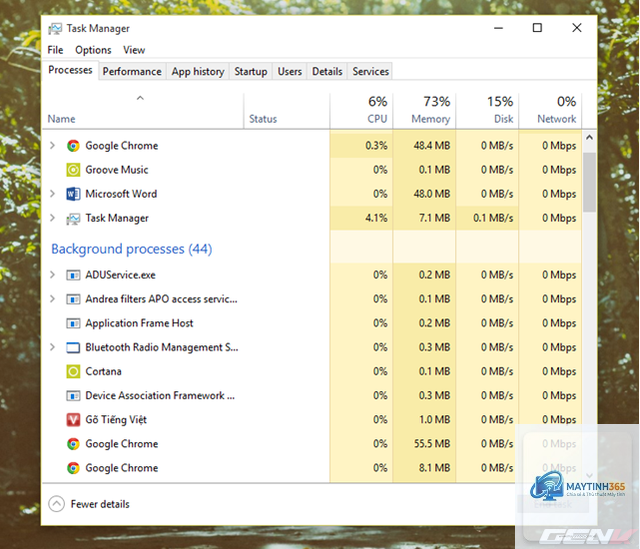
Task: Click the Task Manager process row icon
Action: (x=73, y=218)
